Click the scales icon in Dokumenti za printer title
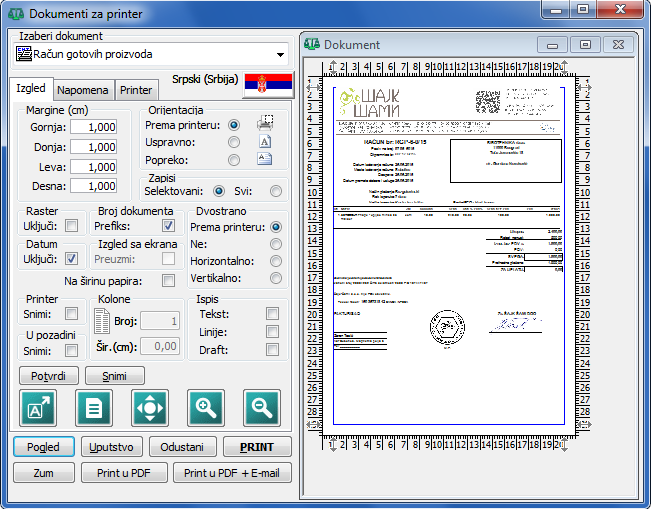This screenshot has height=509, width=651. tap(16, 14)
